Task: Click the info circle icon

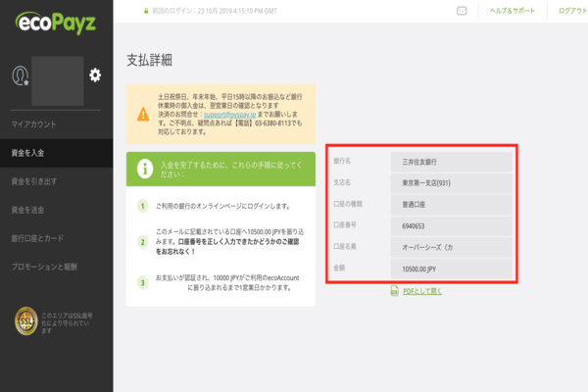Action: click(145, 169)
